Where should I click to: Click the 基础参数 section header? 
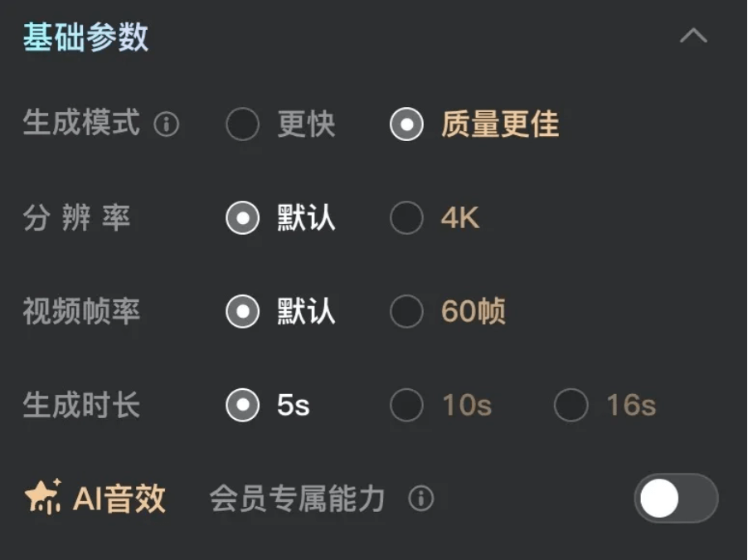tap(85, 36)
